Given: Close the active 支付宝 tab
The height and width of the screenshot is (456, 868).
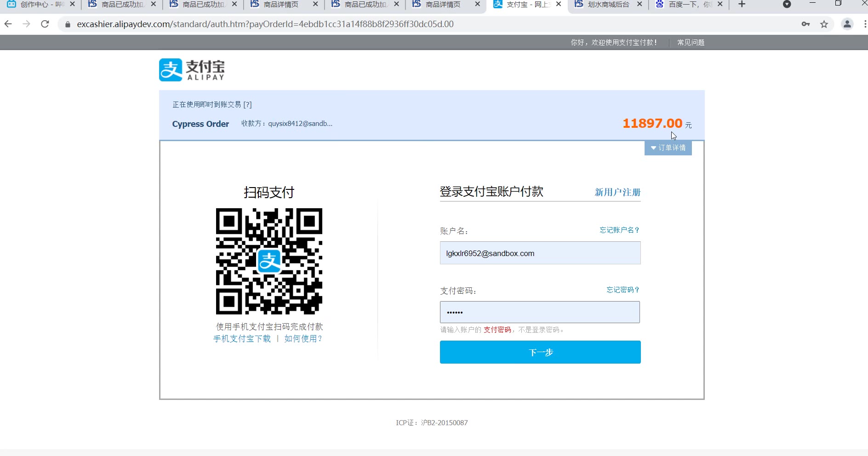Looking at the screenshot, I should [x=558, y=4].
